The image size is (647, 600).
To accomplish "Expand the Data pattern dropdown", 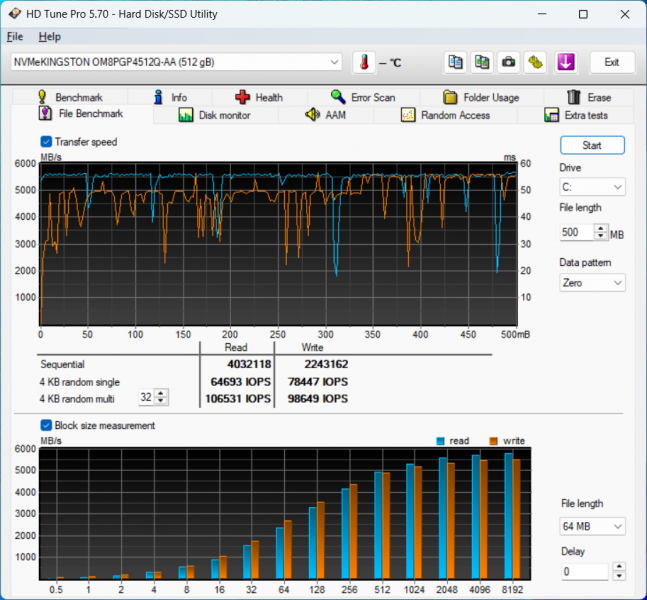I will [592, 283].
